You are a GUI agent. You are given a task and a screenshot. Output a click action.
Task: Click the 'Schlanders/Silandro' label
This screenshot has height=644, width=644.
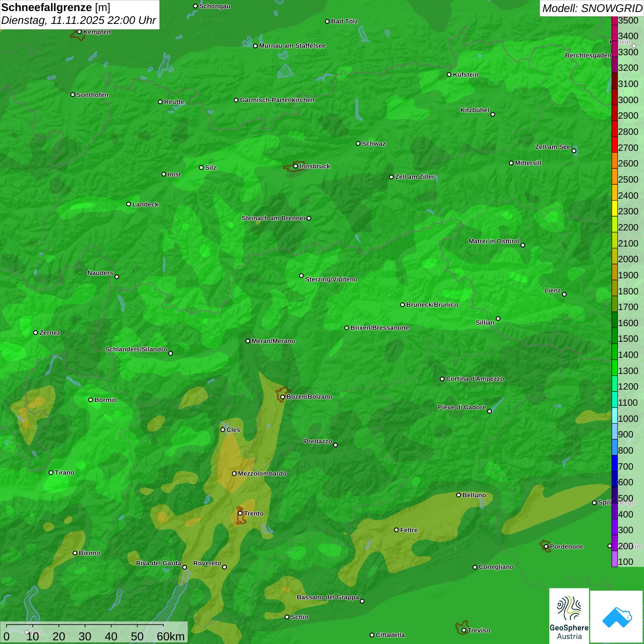[136, 349]
